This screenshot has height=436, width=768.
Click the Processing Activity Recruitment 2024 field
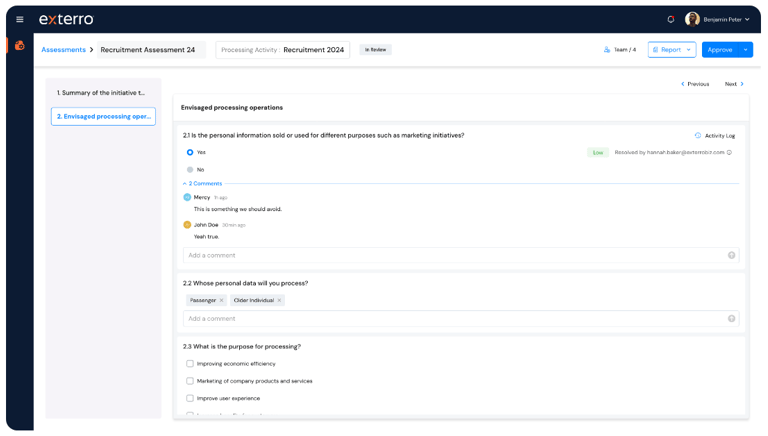click(x=283, y=49)
